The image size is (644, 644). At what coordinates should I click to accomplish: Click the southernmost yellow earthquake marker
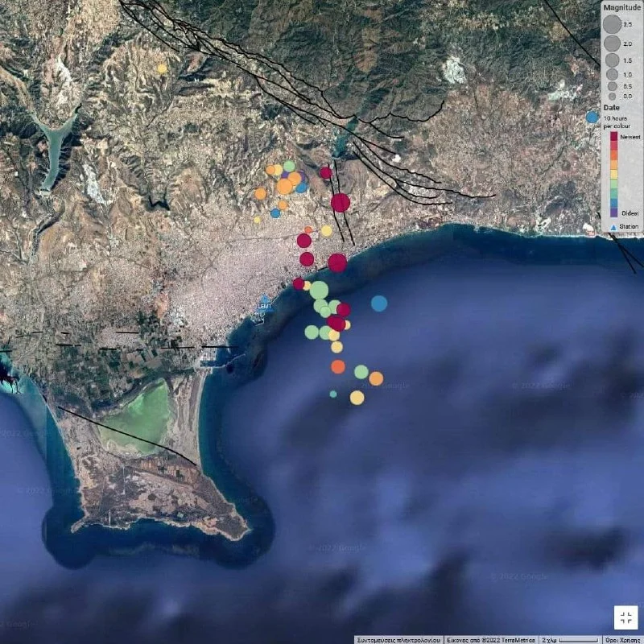tap(357, 397)
